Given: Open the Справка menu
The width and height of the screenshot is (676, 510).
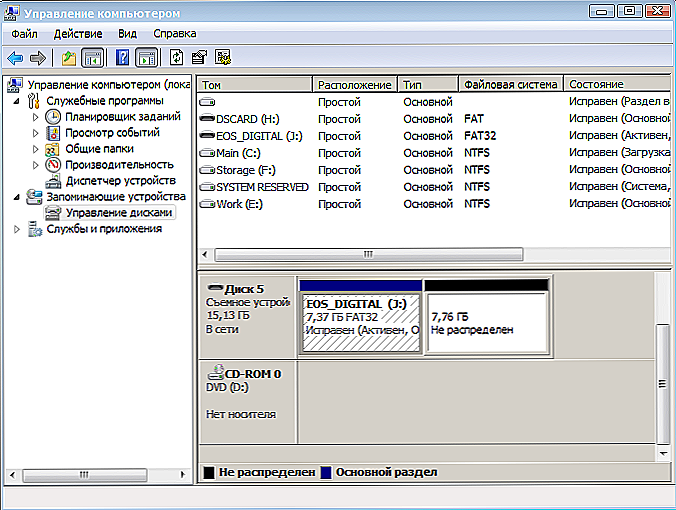Looking at the screenshot, I should point(175,34).
